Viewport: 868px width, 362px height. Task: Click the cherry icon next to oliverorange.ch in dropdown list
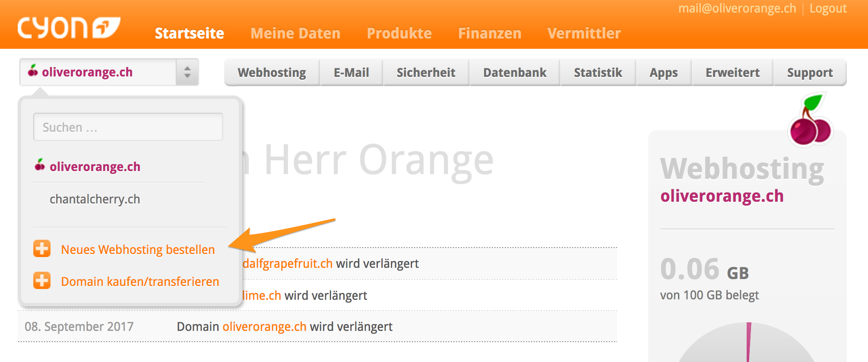point(40,165)
